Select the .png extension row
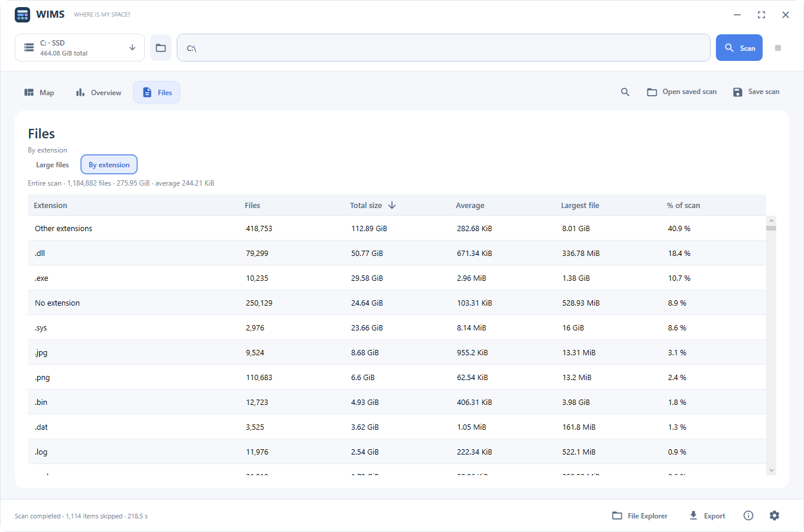Image resolution: width=804 pixels, height=532 pixels. pyautogui.click(x=397, y=377)
